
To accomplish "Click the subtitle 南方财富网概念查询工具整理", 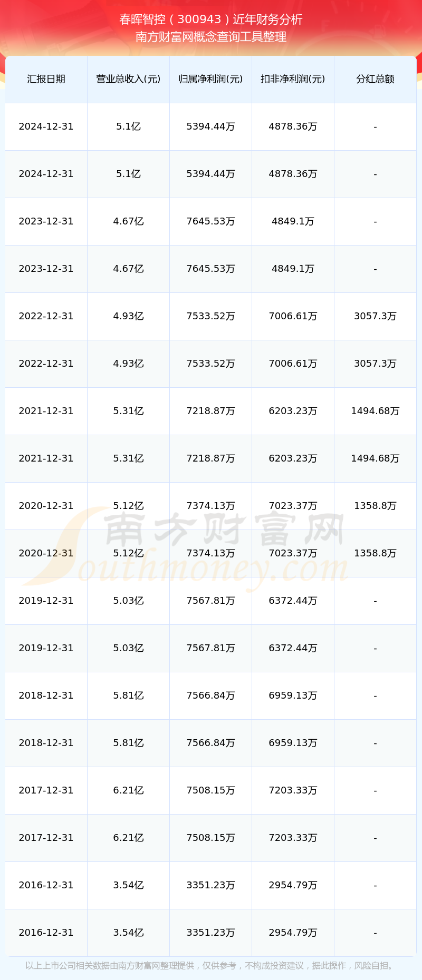I will click(211, 37).
